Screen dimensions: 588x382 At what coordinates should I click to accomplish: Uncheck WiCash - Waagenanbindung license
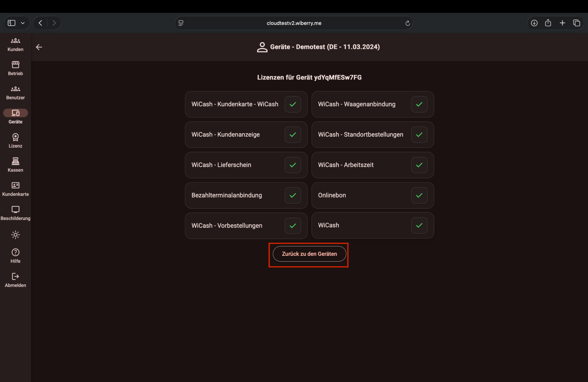419,104
